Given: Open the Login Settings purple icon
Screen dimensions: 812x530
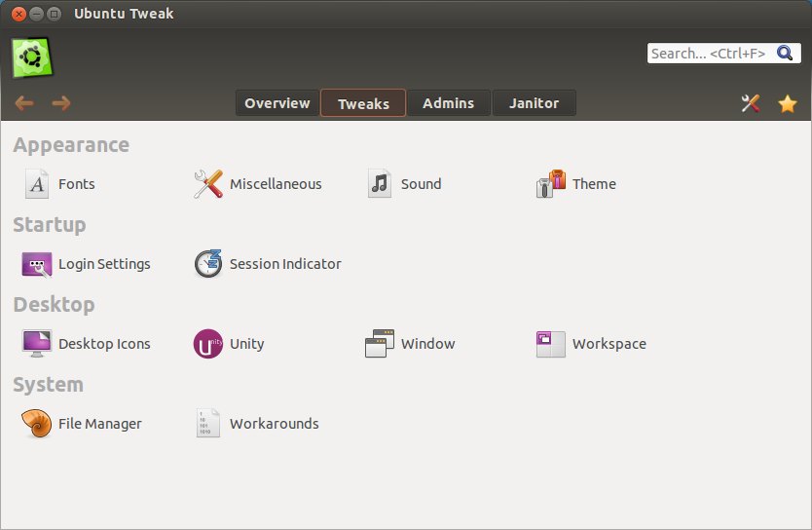Looking at the screenshot, I should tap(37, 264).
